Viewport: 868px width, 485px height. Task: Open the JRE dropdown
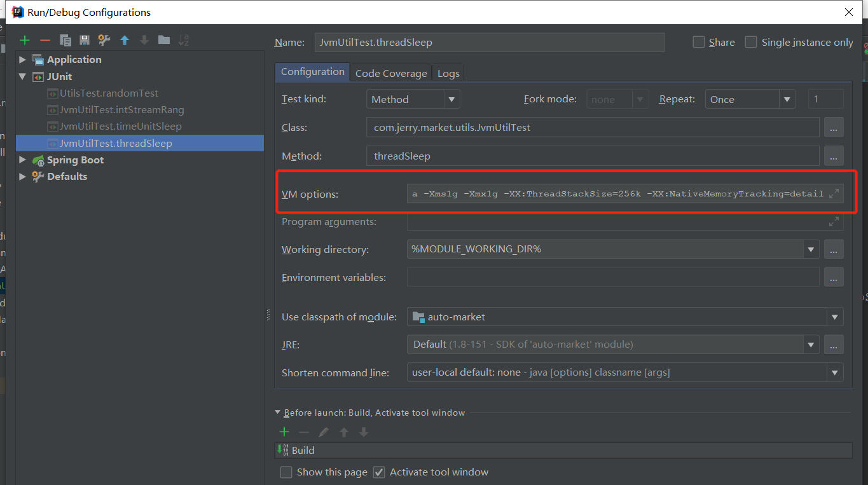pos(811,345)
